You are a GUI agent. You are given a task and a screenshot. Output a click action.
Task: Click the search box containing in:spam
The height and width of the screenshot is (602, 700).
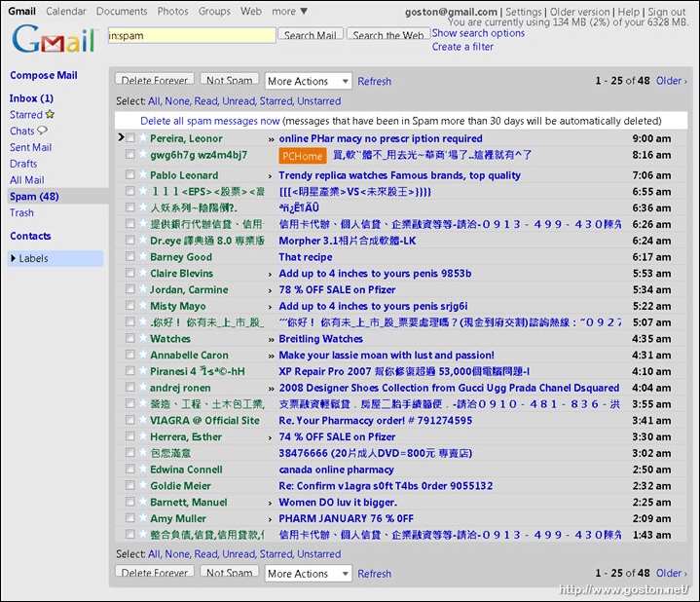click(192, 36)
